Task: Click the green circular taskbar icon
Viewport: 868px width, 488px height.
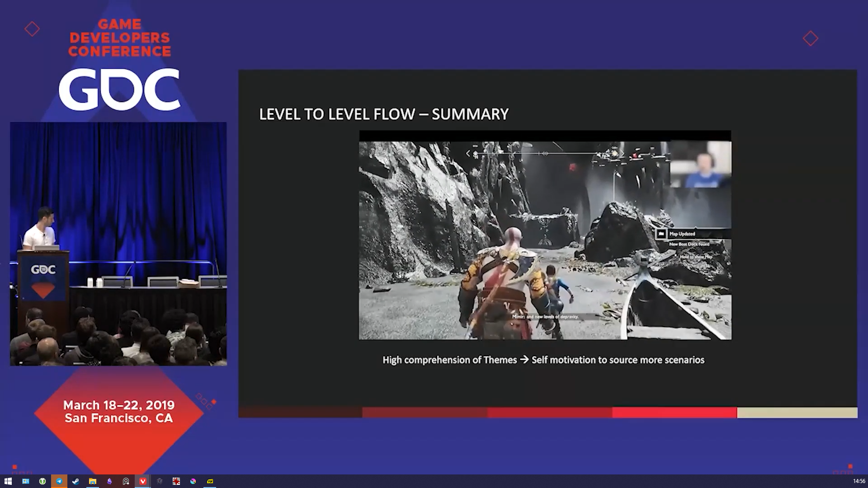Action: (x=42, y=481)
